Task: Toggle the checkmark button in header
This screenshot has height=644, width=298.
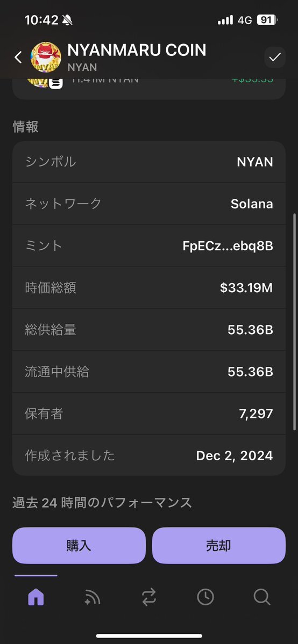Action: pyautogui.click(x=274, y=57)
